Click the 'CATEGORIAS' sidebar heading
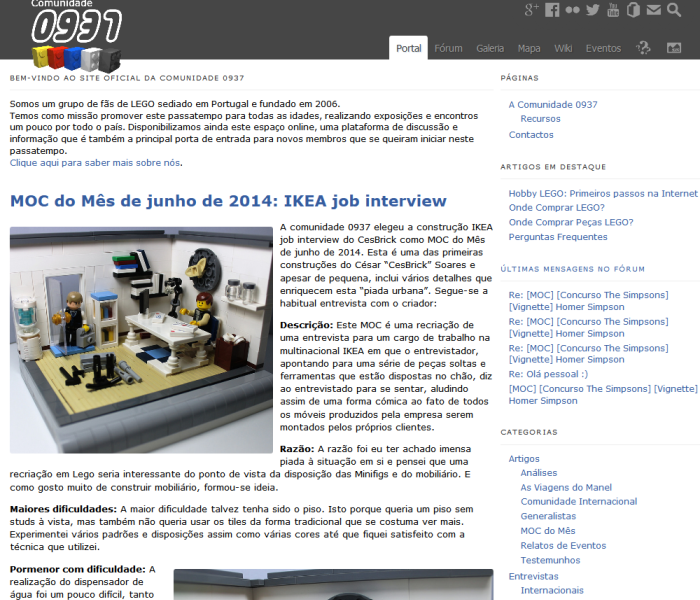Image resolution: width=700 pixels, height=600 pixels. [529, 432]
